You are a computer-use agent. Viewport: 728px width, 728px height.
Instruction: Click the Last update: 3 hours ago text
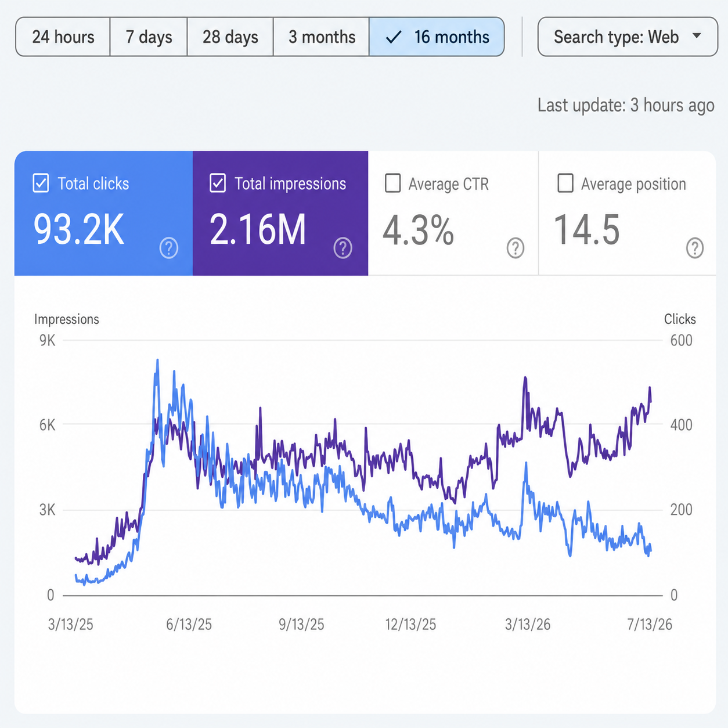click(626, 105)
